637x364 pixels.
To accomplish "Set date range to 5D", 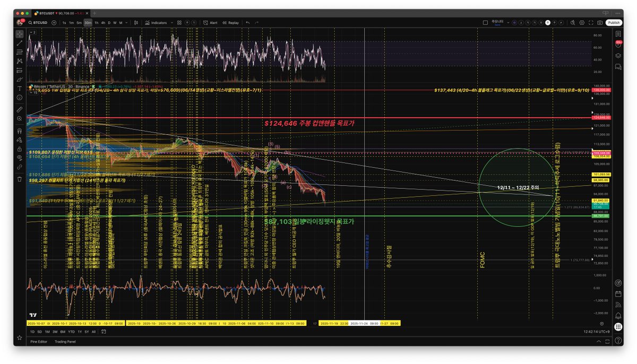I will tap(40, 332).
